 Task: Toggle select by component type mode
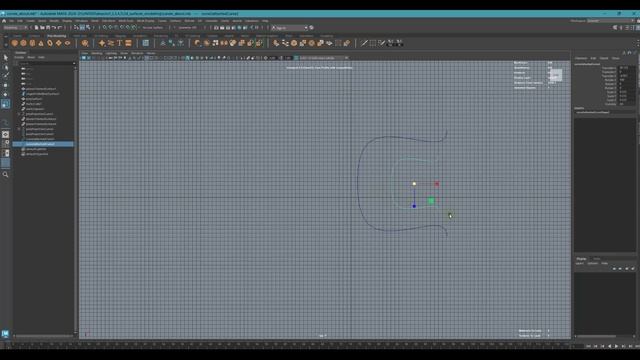coord(88,27)
